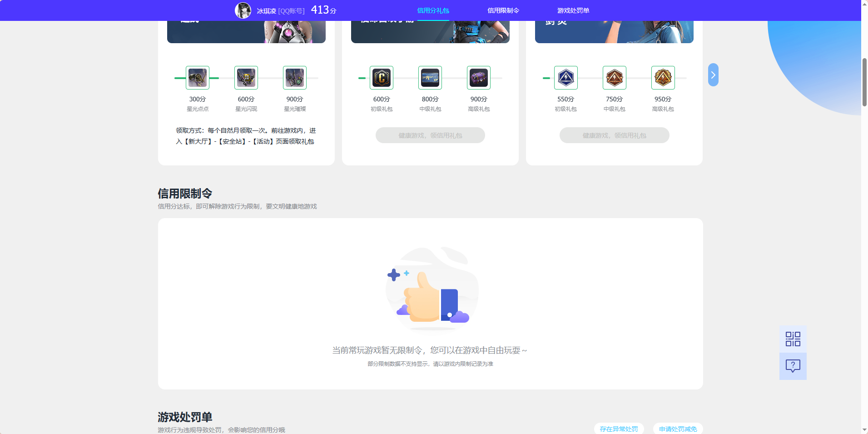Click the scrollbar up arrow

click(864, 4)
